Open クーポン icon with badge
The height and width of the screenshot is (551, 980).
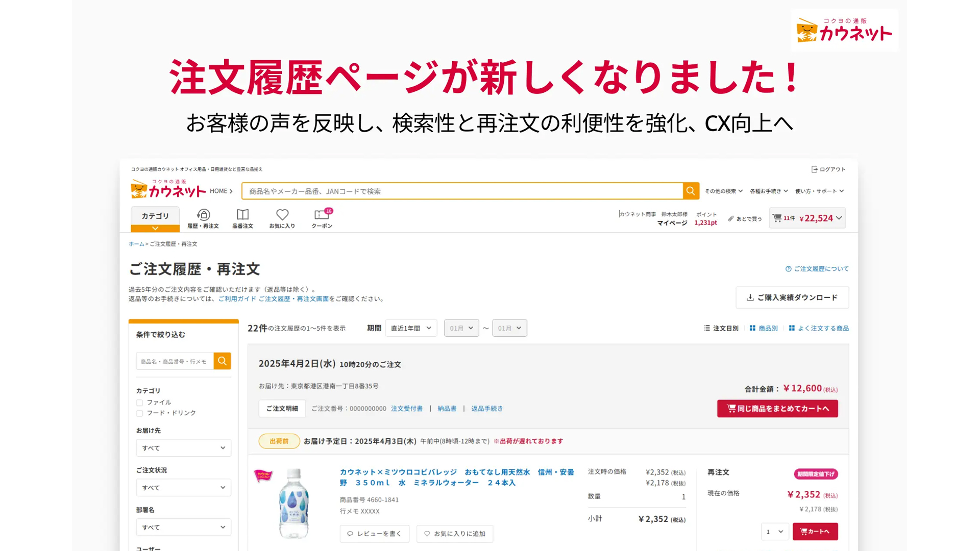click(x=322, y=215)
